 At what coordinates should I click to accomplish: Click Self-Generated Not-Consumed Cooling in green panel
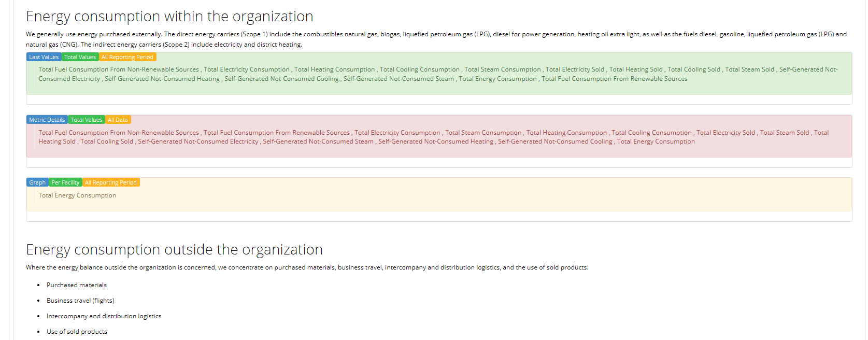[x=281, y=79]
